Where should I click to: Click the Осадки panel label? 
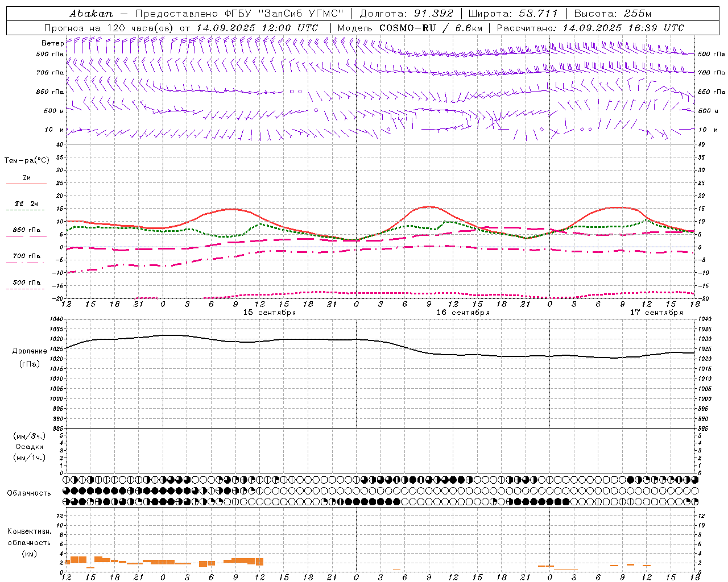pyautogui.click(x=30, y=447)
